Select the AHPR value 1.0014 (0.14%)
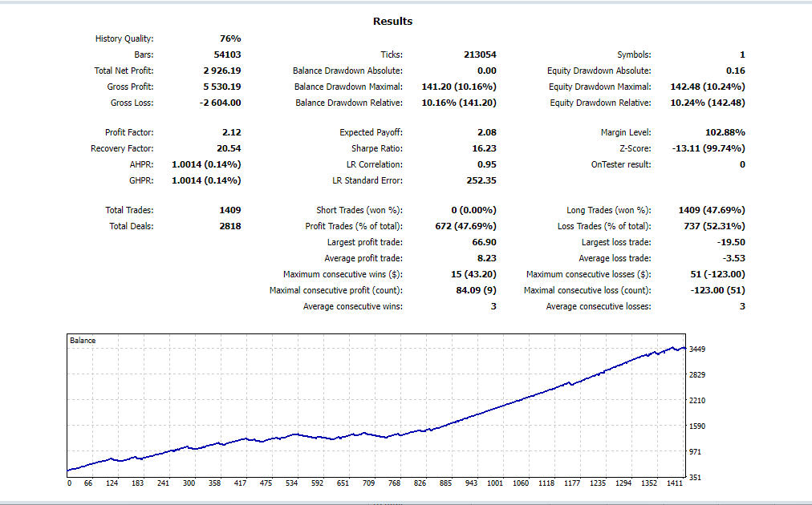 (x=207, y=164)
